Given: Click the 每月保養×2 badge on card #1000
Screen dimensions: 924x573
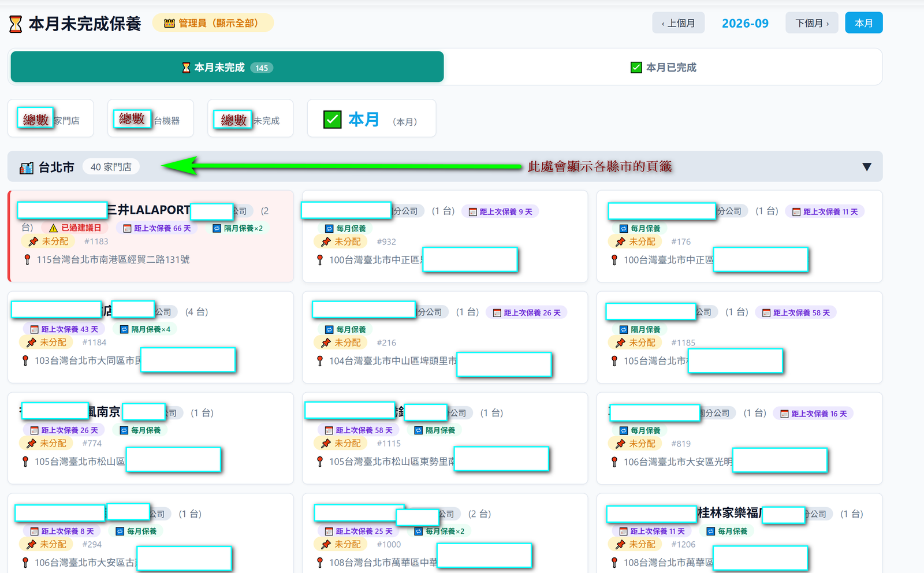Looking at the screenshot, I should coord(439,531).
